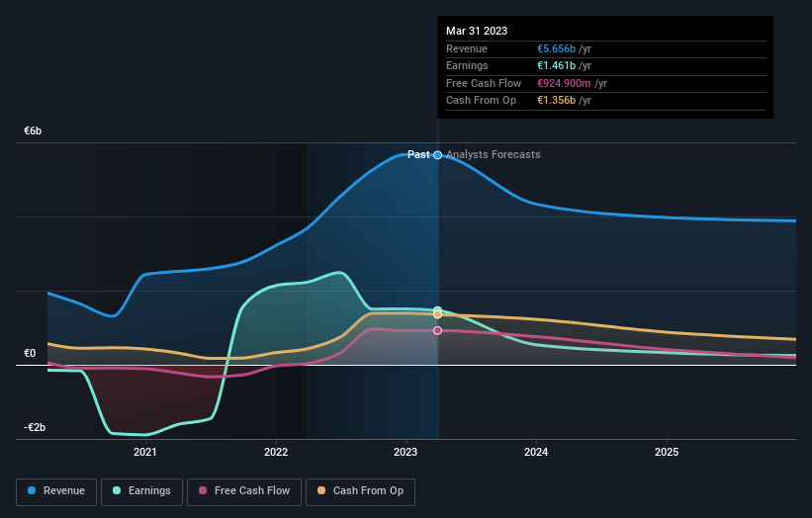Click the 2024 x-axis label
The width and height of the screenshot is (812, 518).
click(536, 453)
